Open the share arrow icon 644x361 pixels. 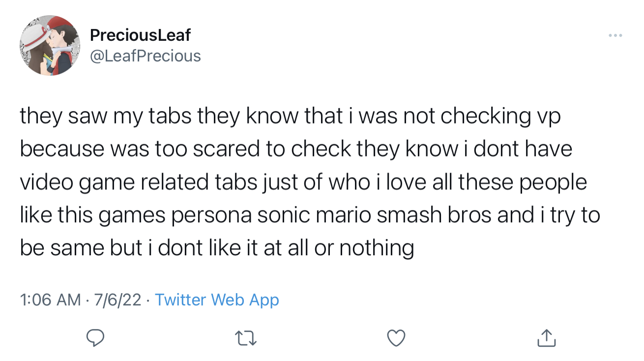click(546, 337)
